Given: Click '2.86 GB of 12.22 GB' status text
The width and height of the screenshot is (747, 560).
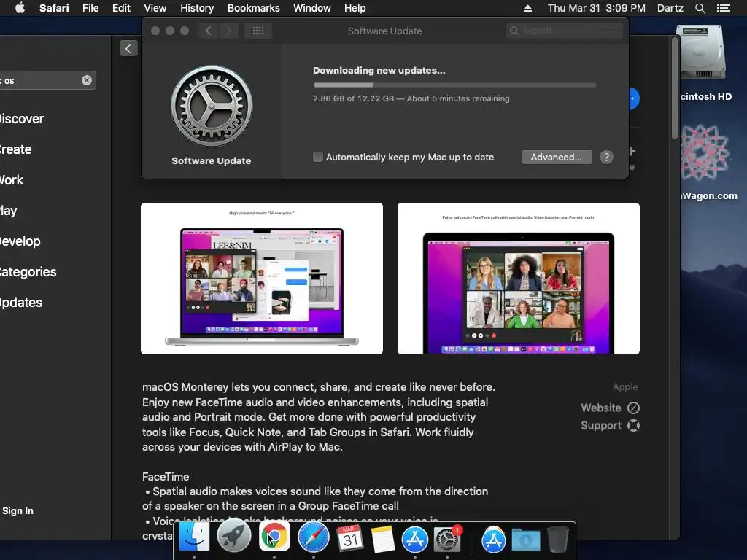Looking at the screenshot, I should pos(354,98).
